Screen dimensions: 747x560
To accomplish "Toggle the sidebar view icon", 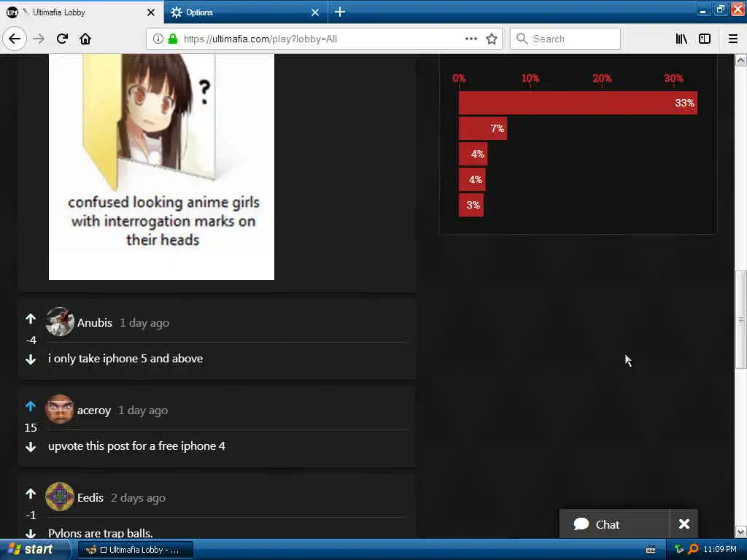I will (x=705, y=39).
